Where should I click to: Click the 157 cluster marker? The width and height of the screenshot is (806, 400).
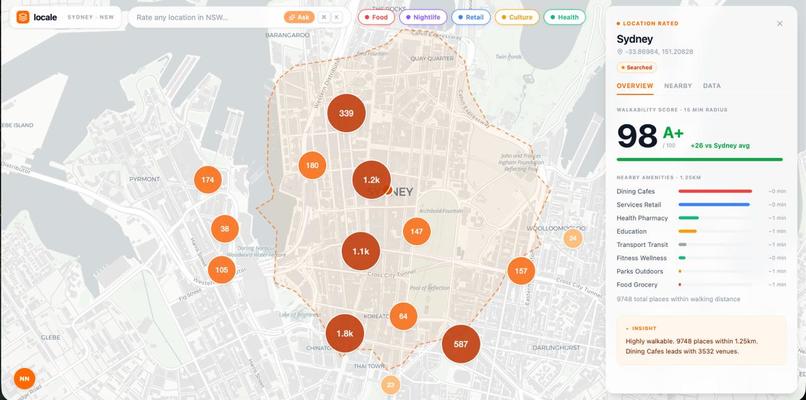click(x=521, y=271)
